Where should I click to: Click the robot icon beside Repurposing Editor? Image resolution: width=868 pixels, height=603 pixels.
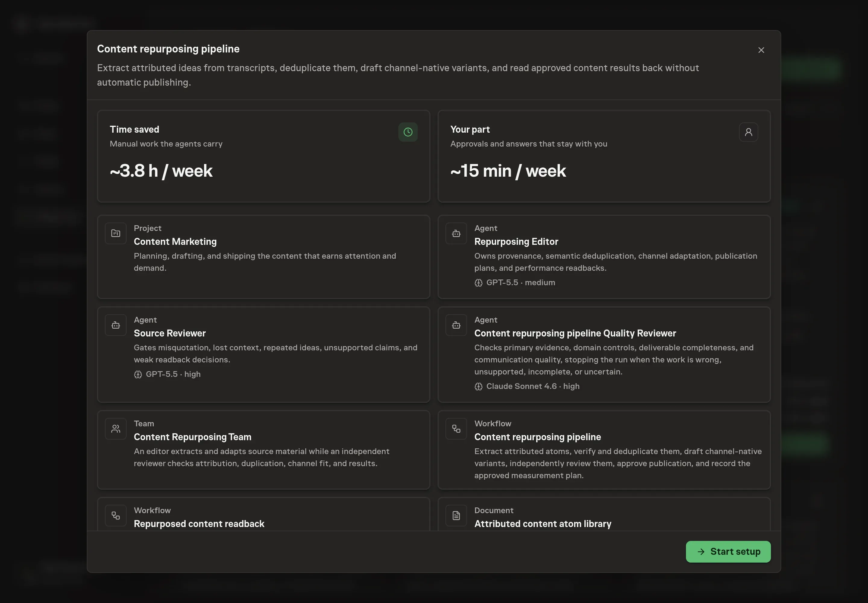click(x=456, y=233)
